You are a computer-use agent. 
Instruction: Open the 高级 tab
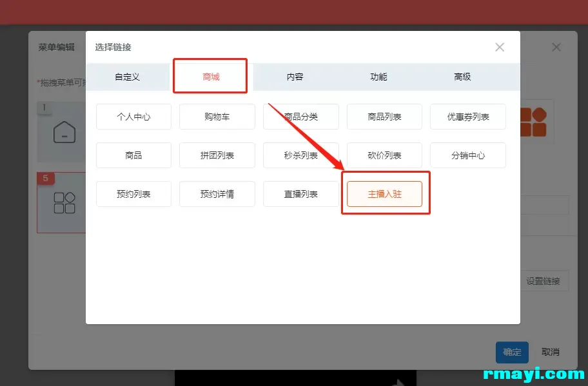pyautogui.click(x=462, y=77)
